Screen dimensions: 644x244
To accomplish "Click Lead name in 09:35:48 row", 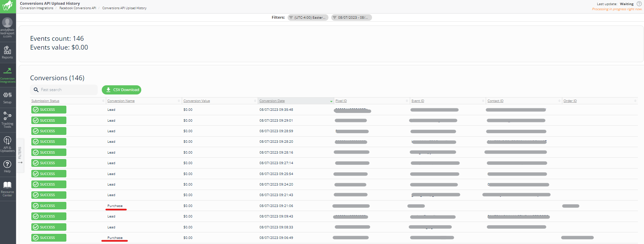I will [x=111, y=110].
